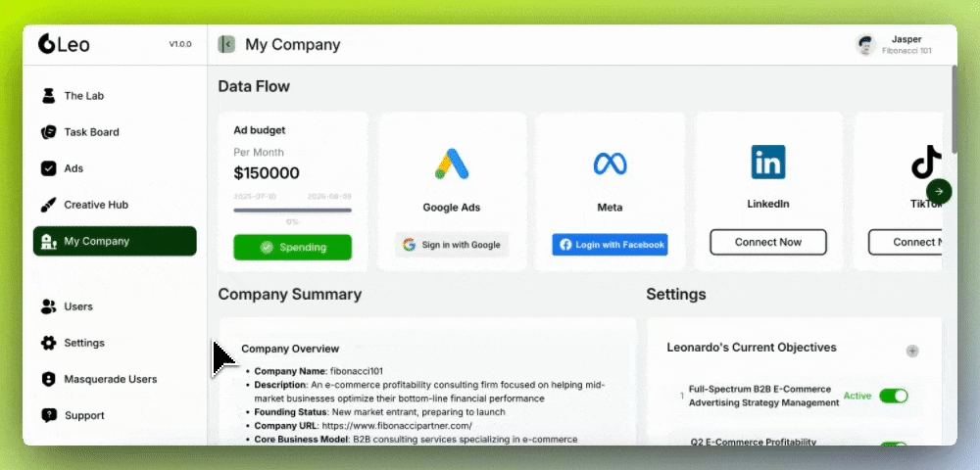Click Leonardo's Current Objectives heading
Viewport: 980px width, 470px height.
(x=752, y=348)
